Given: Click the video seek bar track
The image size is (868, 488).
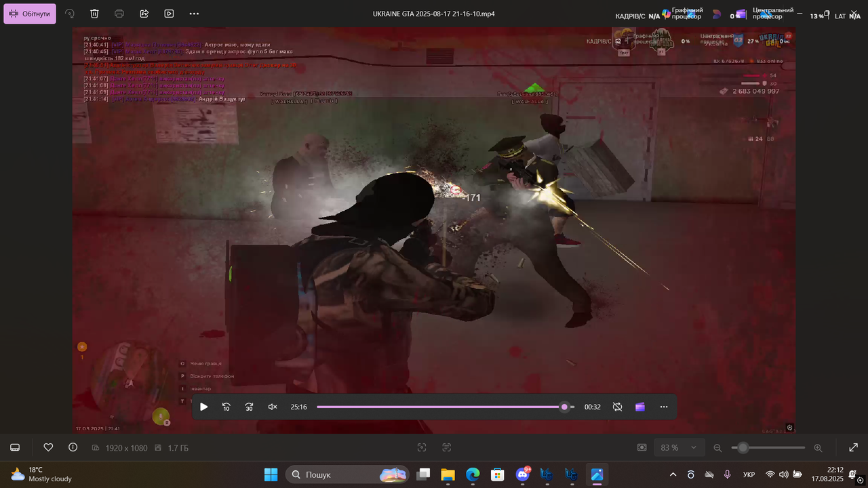Looking at the screenshot, I should (446, 407).
